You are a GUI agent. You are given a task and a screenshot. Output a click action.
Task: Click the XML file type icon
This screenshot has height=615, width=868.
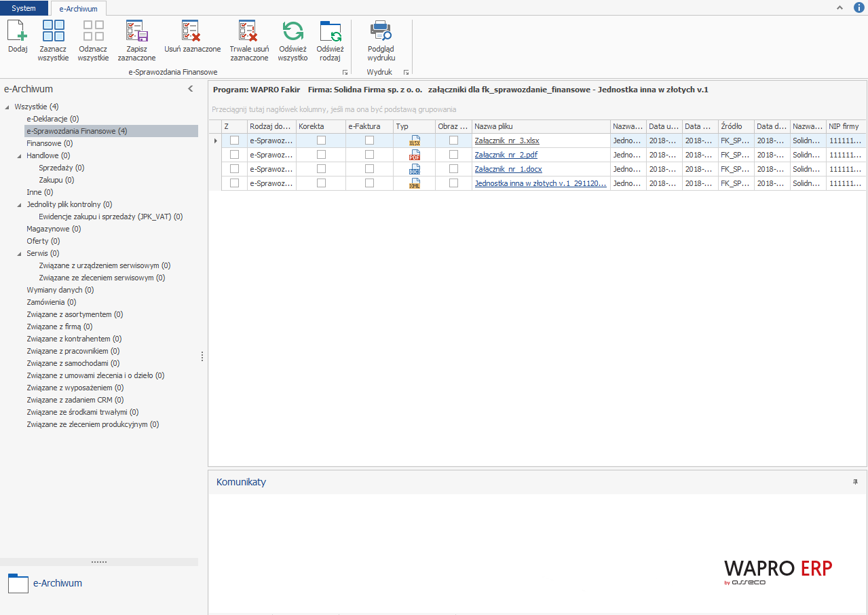tap(415, 183)
